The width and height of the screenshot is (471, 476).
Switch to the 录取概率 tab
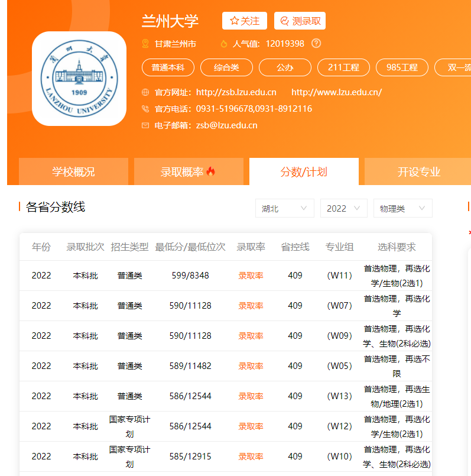click(x=189, y=171)
